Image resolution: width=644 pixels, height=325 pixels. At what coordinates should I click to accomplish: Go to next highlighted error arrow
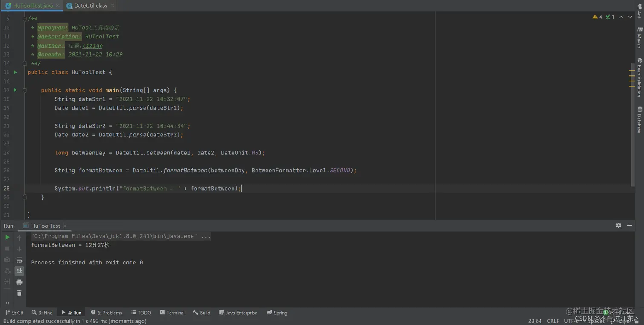[631, 17]
